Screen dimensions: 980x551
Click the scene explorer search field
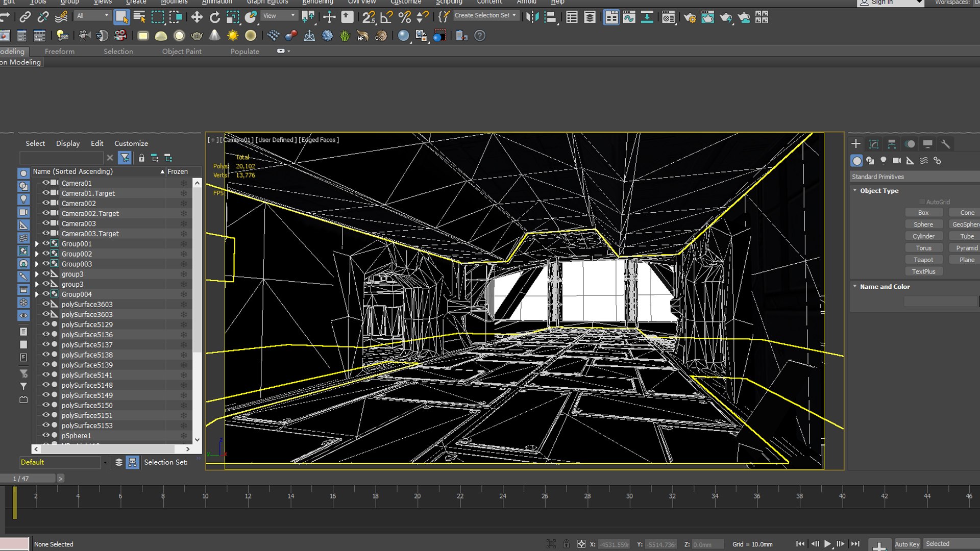coord(61,158)
